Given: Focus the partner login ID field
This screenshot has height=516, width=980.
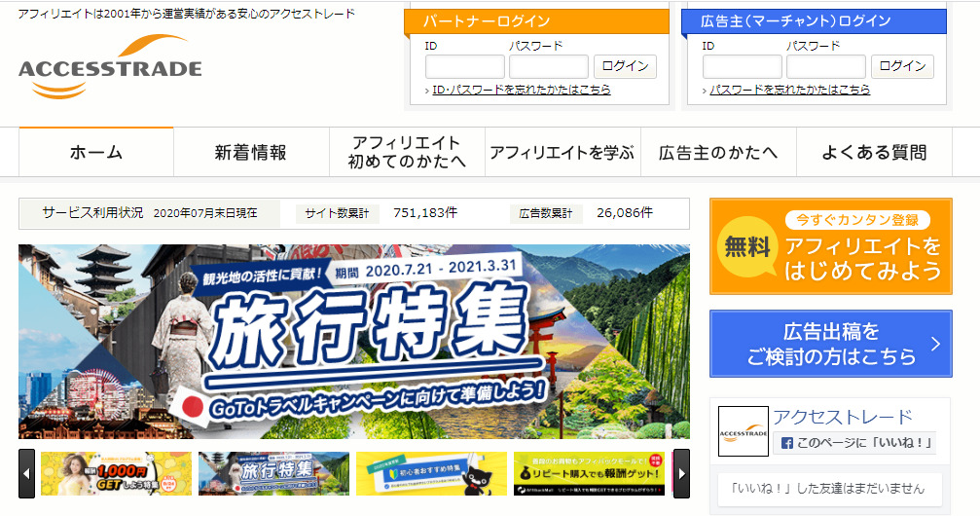Looking at the screenshot, I should point(464,66).
